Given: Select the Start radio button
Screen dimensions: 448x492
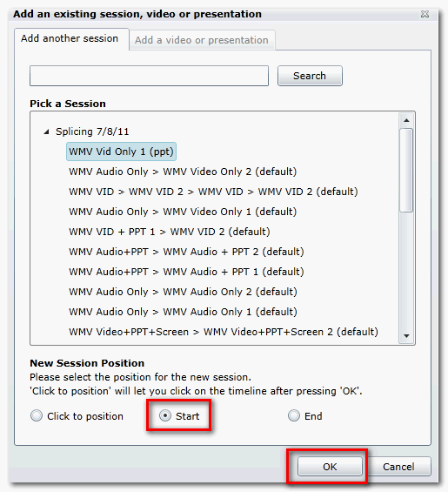Looking at the screenshot, I should (x=165, y=415).
